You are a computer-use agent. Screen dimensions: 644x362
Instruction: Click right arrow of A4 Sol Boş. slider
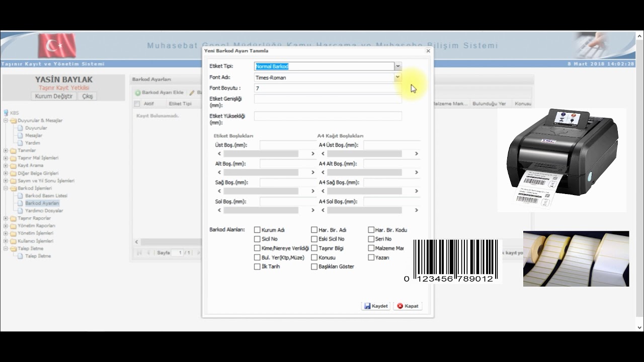pos(417,210)
